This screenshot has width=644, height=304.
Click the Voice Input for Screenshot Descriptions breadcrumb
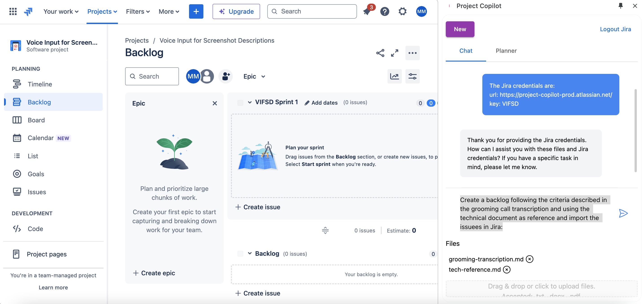point(217,40)
